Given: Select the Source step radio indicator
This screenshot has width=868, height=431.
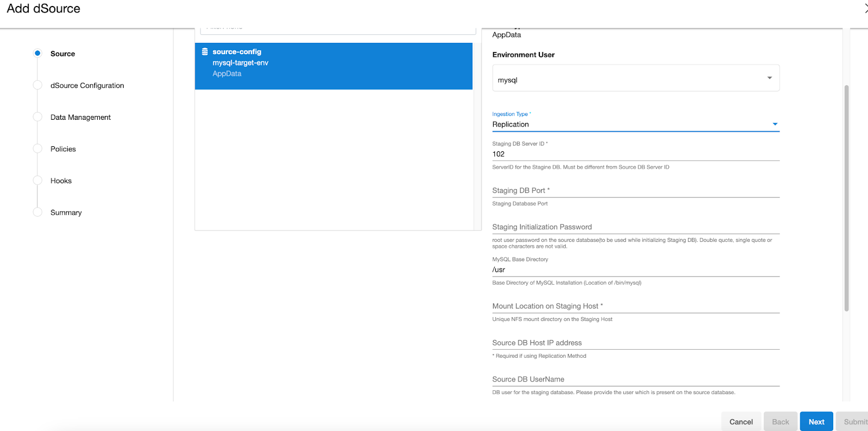Looking at the screenshot, I should coord(37,53).
